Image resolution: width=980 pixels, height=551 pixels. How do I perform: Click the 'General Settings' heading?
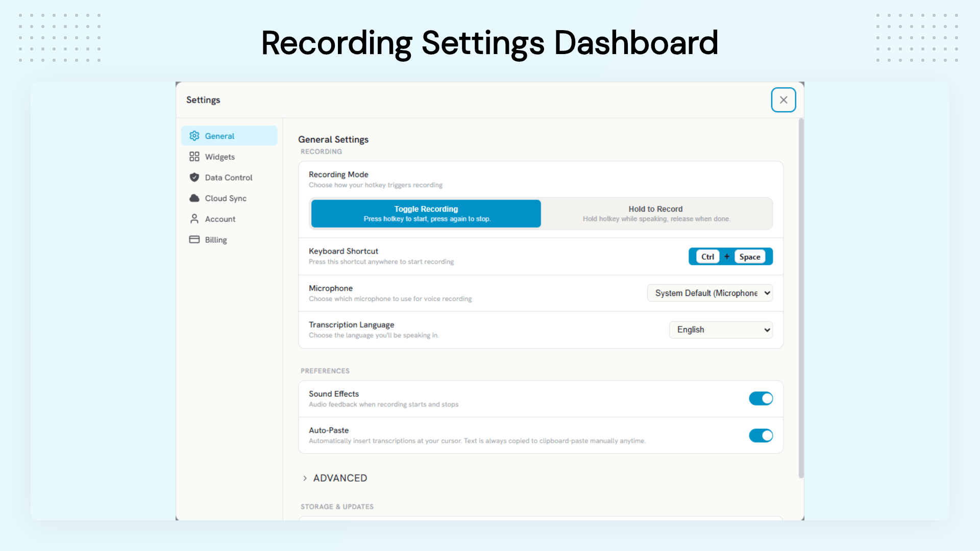[333, 139]
